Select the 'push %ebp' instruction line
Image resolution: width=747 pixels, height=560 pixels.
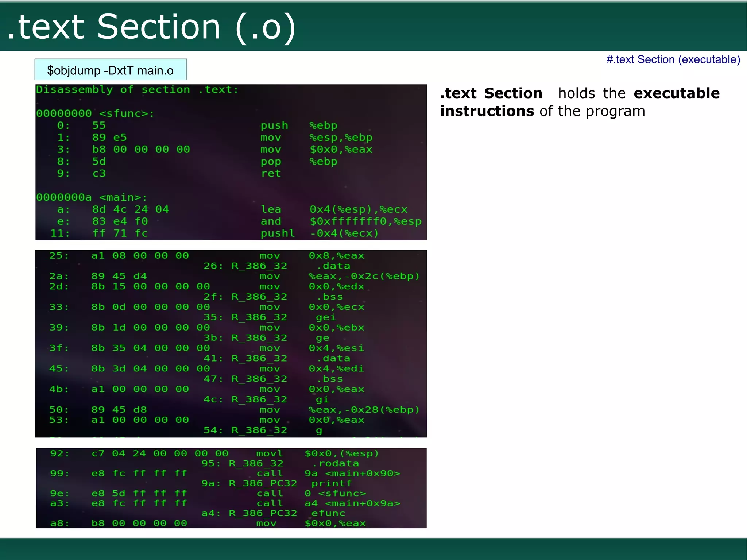click(x=197, y=125)
